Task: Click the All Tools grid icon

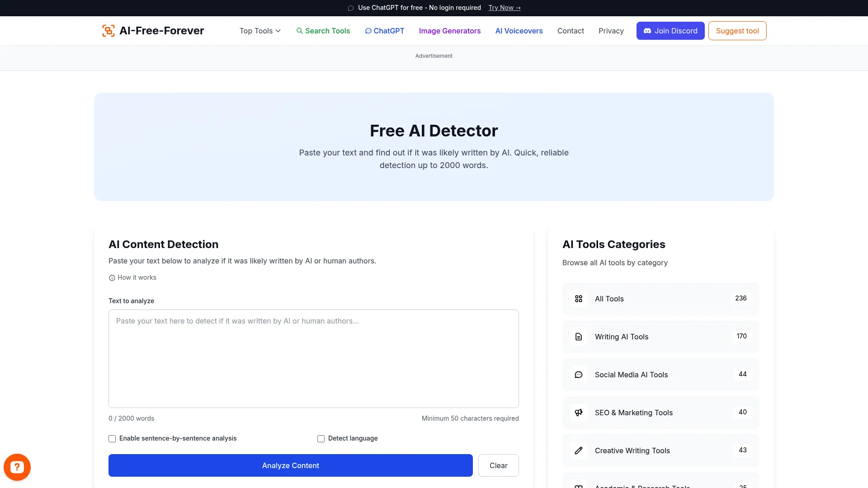Action: point(579,299)
